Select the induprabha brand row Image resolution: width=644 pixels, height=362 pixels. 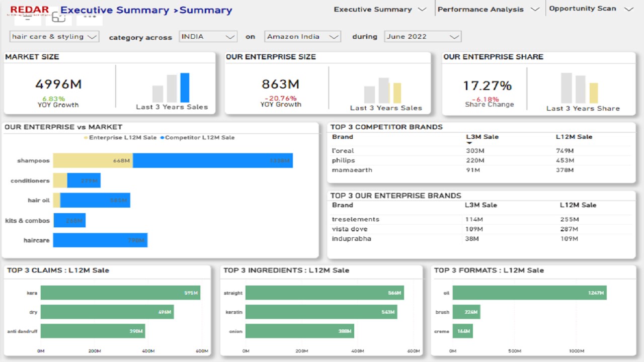tap(480, 238)
